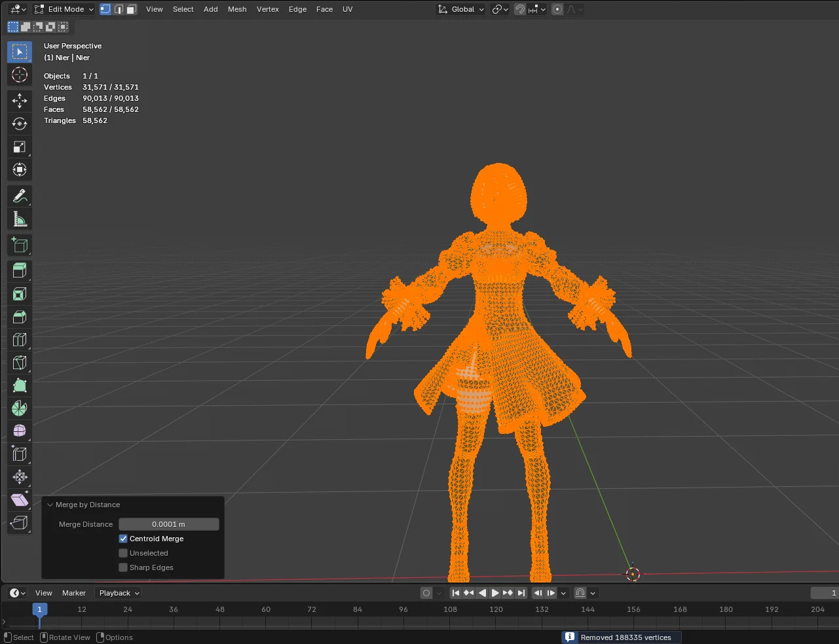839x644 pixels.
Task: Collapse the Merge by Distance panel
Action: tap(50, 505)
